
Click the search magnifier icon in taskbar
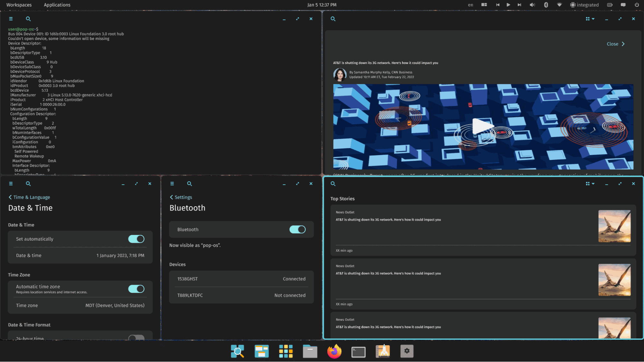tap(237, 351)
